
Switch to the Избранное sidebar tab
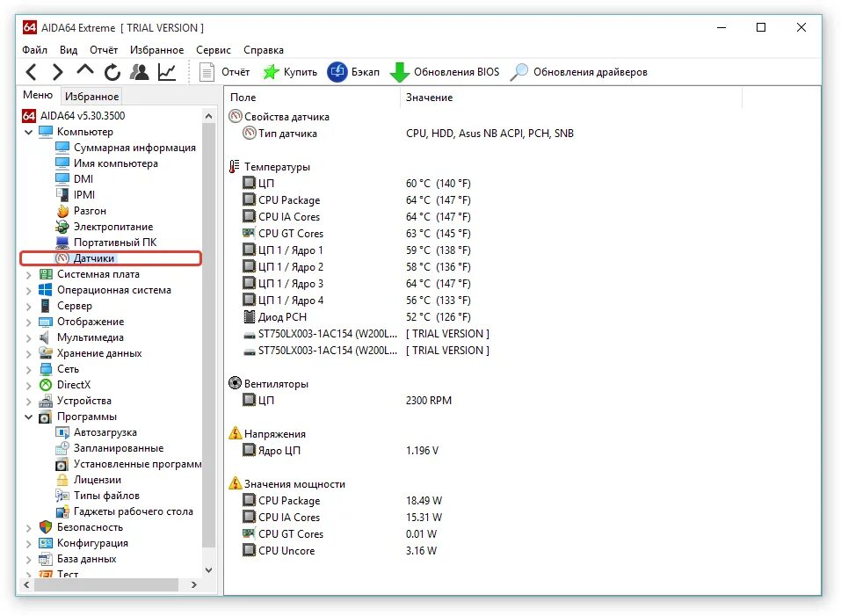(91, 97)
